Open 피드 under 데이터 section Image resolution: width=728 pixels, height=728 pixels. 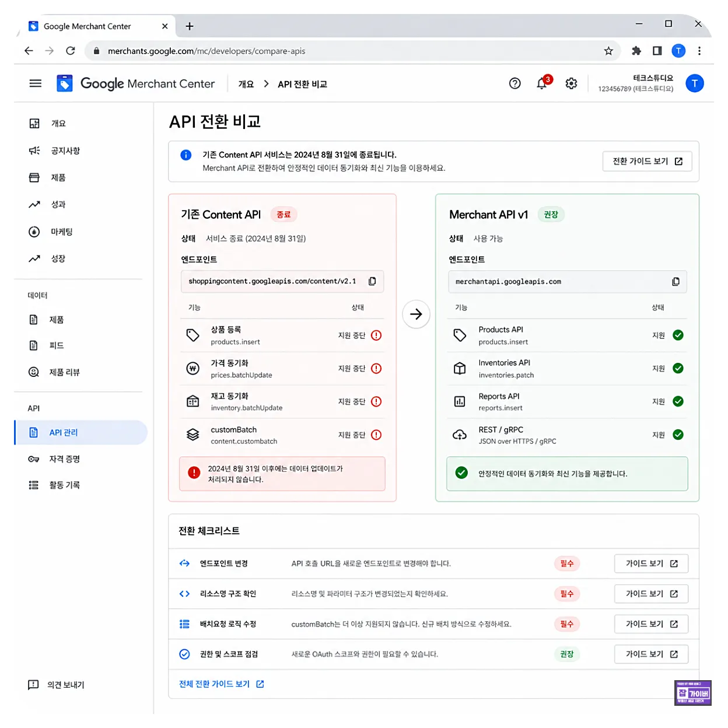pyautogui.click(x=80, y=345)
